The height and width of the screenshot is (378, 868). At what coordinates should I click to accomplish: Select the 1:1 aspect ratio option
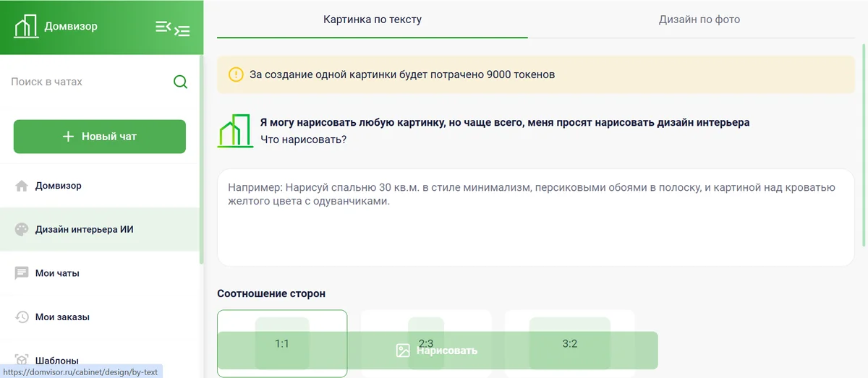click(282, 322)
